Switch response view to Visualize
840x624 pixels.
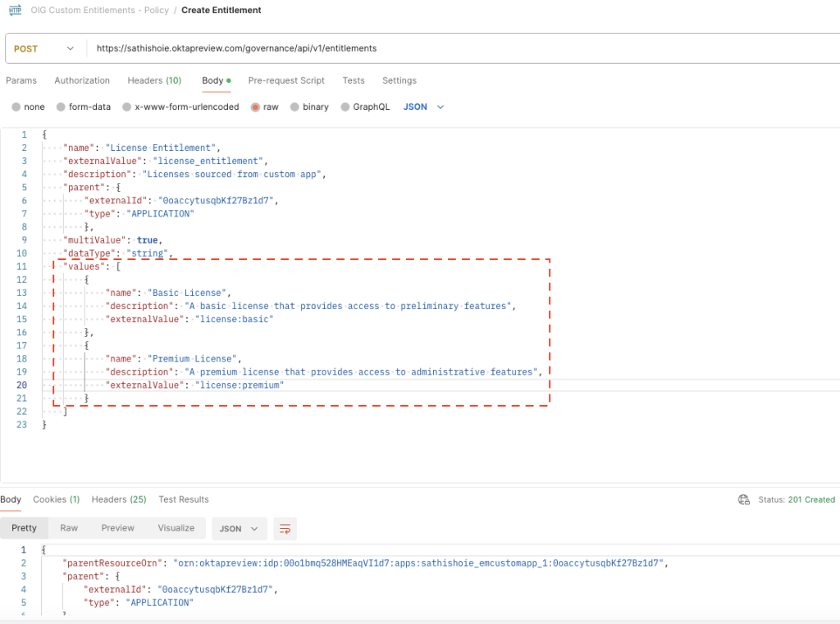pyautogui.click(x=176, y=528)
